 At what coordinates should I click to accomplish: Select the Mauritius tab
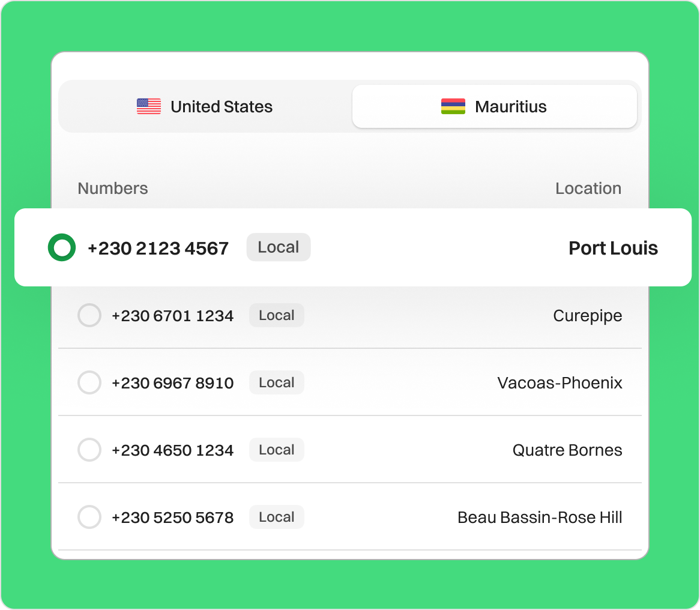coord(494,107)
